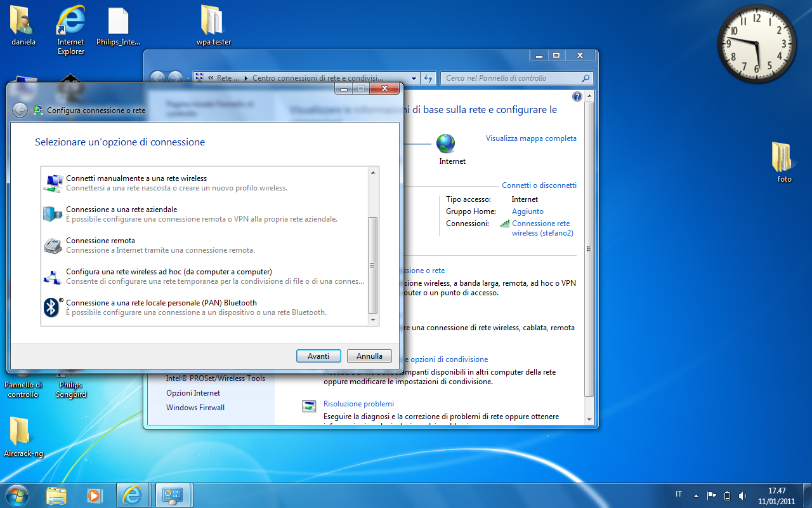The width and height of the screenshot is (812, 508).
Task: Click the Network Center scrollbar down arrow
Action: point(589,419)
